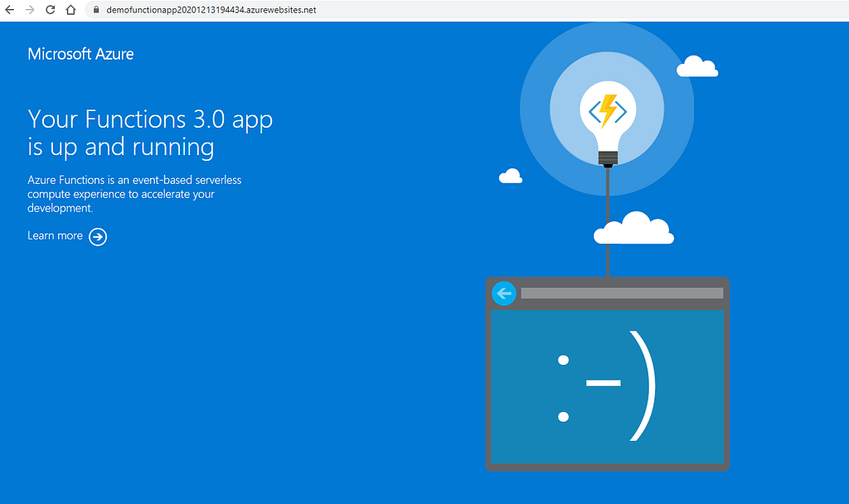The width and height of the screenshot is (849, 504).
Task: Go back using browser back arrow
Action: (x=10, y=10)
